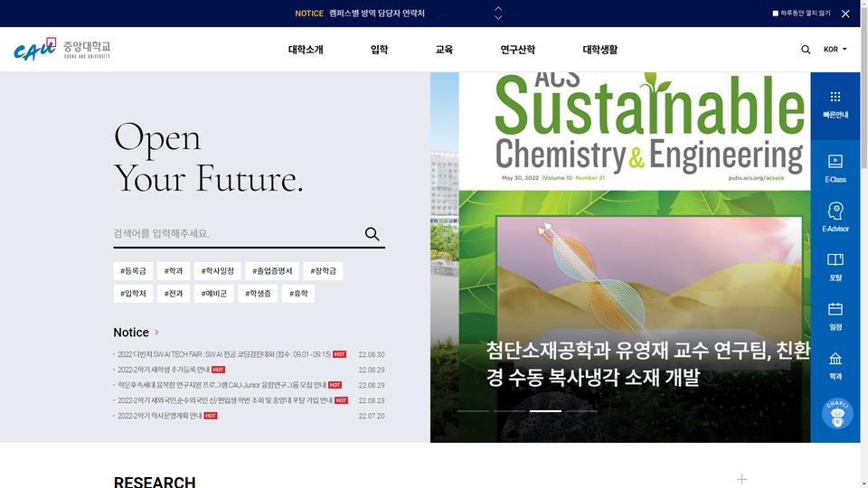Image resolution: width=868 pixels, height=488 pixels.
Task: Click the RESEARCH section heading
Action: click(x=155, y=482)
